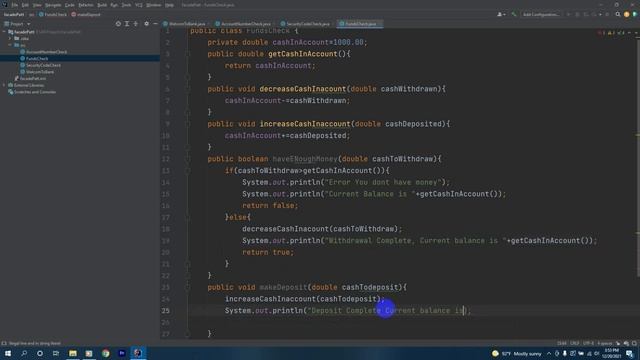
Task: Select AccountNumberCheck class in project tree
Action: (43, 52)
